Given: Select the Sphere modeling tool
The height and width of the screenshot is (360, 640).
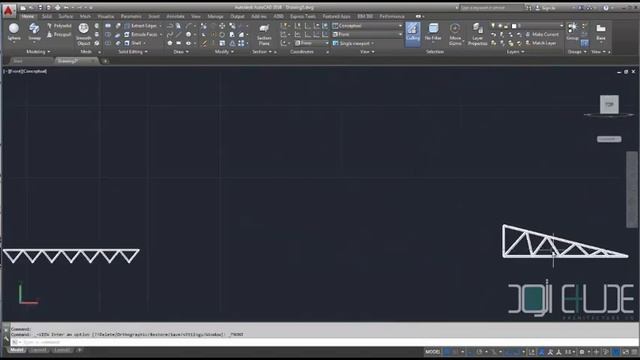Looking at the screenshot, I should click(x=14, y=32).
